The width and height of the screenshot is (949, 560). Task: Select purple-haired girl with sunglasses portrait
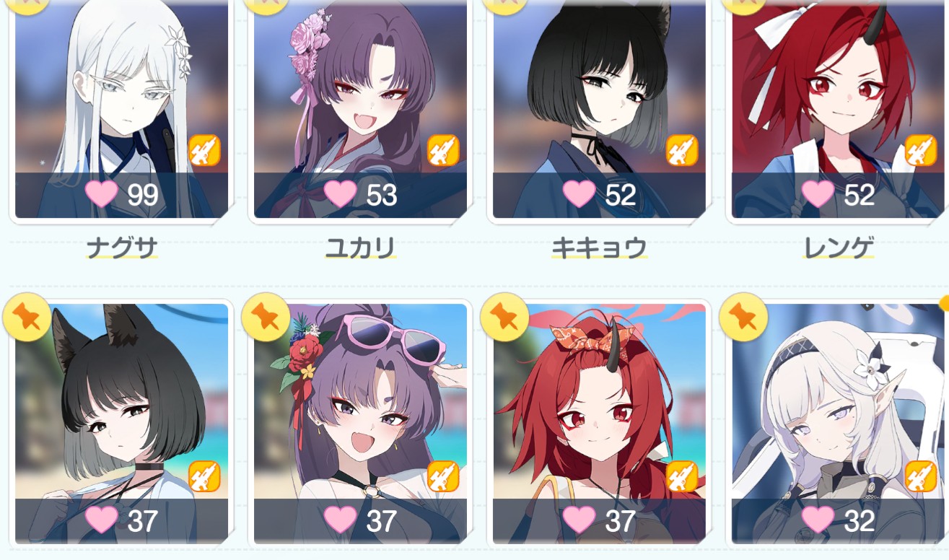click(x=360, y=424)
